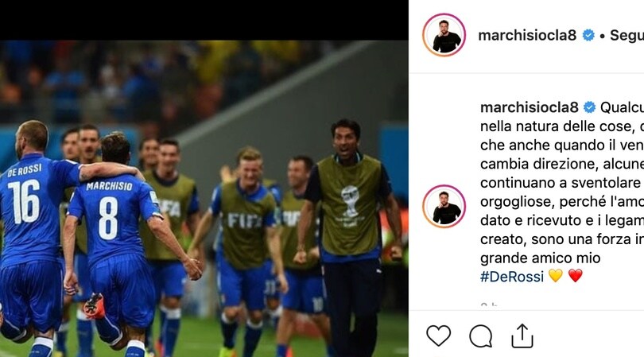Click the partially hidden timestamp below the caption

tap(489, 305)
